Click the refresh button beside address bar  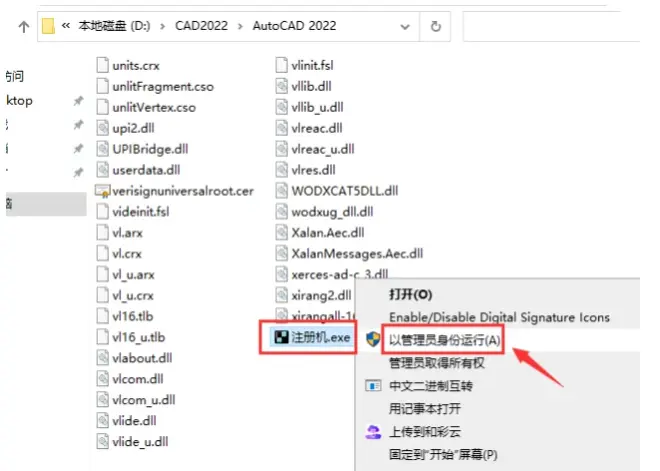coord(436,27)
